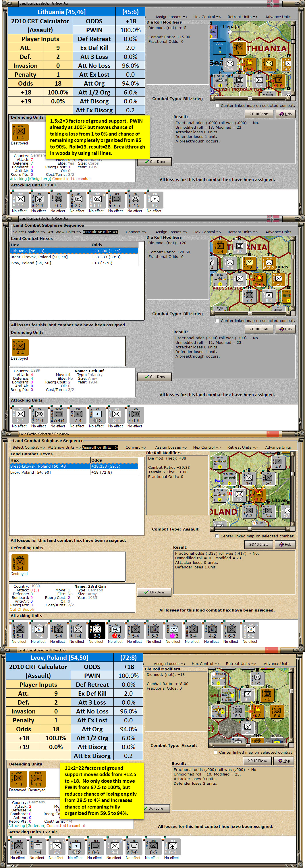Toggle Center linked map in the Lvov window

click(x=216, y=753)
